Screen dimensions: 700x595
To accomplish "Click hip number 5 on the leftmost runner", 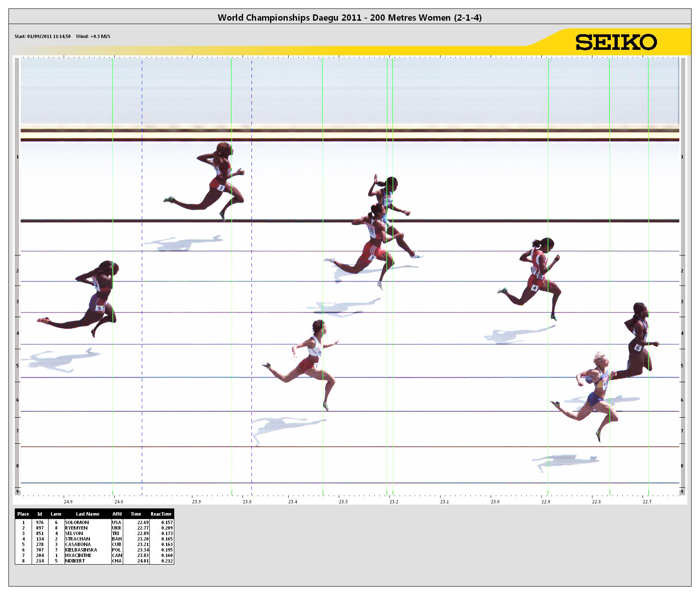I will (x=100, y=308).
